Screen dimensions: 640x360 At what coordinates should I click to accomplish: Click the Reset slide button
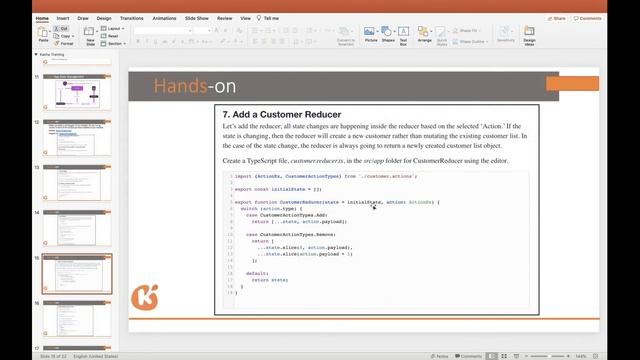(x=110, y=36)
